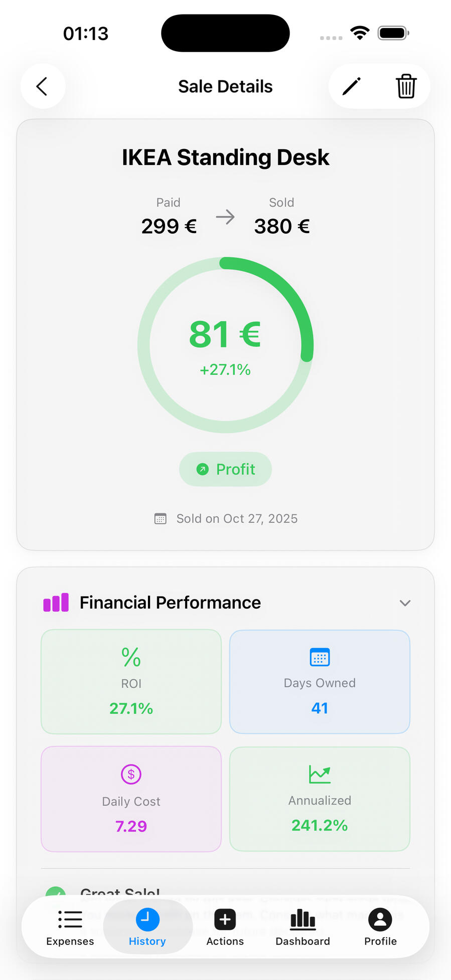The width and height of the screenshot is (451, 980).
Task: Tap the back arrow button
Action: (43, 86)
